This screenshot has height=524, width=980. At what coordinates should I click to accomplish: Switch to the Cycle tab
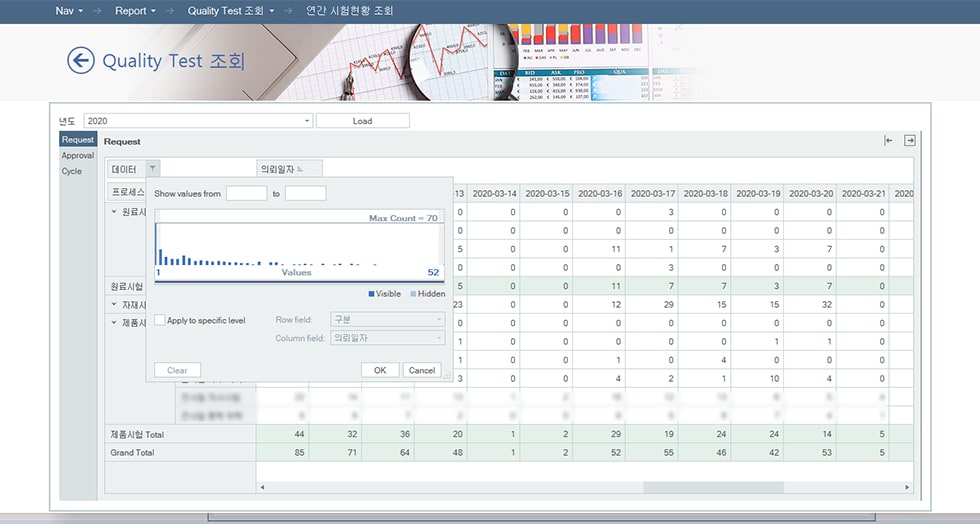[x=72, y=171]
